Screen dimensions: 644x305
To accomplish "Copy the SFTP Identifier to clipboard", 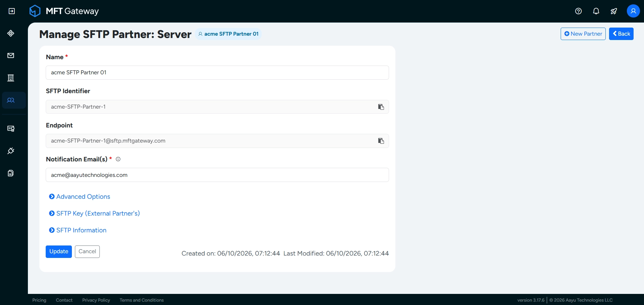I will point(381,107).
